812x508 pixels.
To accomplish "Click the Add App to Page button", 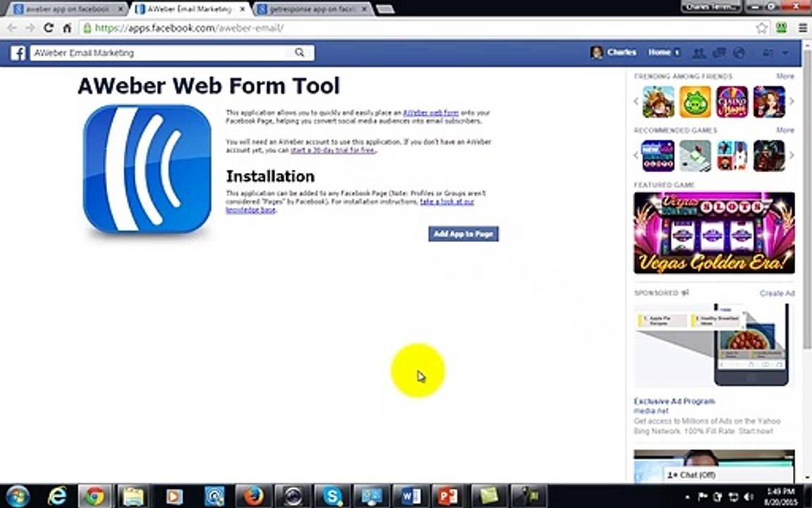I will coord(464,234).
